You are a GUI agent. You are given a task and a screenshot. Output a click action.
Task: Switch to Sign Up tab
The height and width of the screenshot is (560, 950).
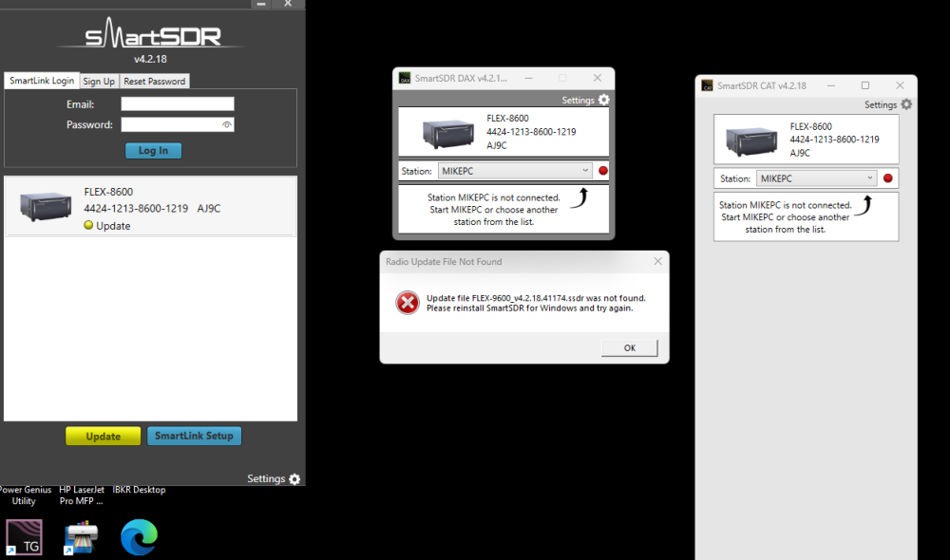pyautogui.click(x=99, y=81)
